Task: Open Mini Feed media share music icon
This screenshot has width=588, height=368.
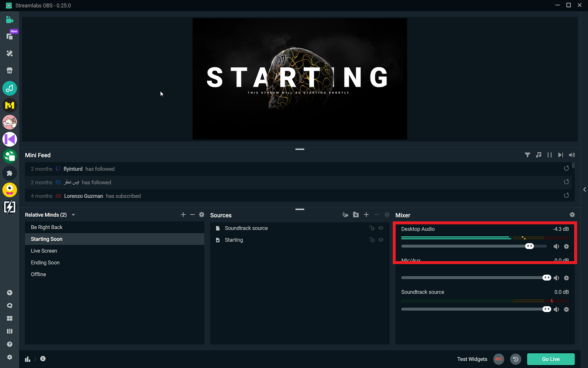Action: pos(538,155)
